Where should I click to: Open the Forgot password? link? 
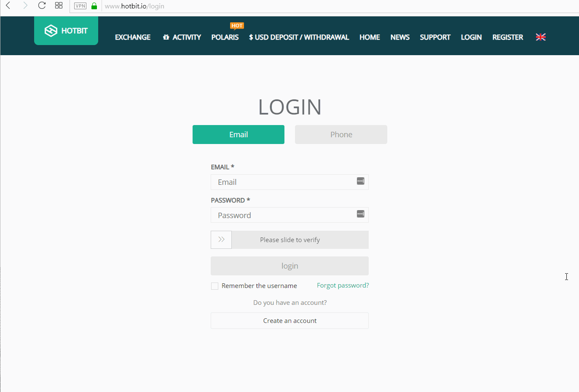343,285
